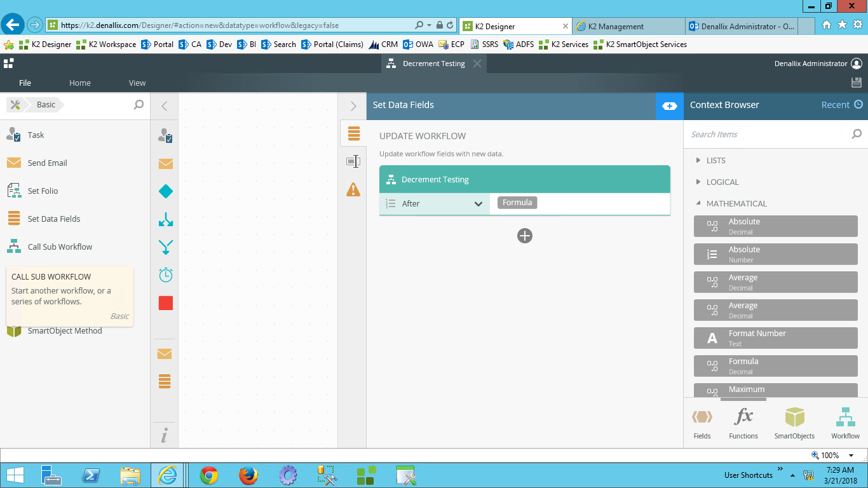Screen dimensions: 868x488
Task: Open the K2 Workspace bookmark
Action: coord(105,44)
